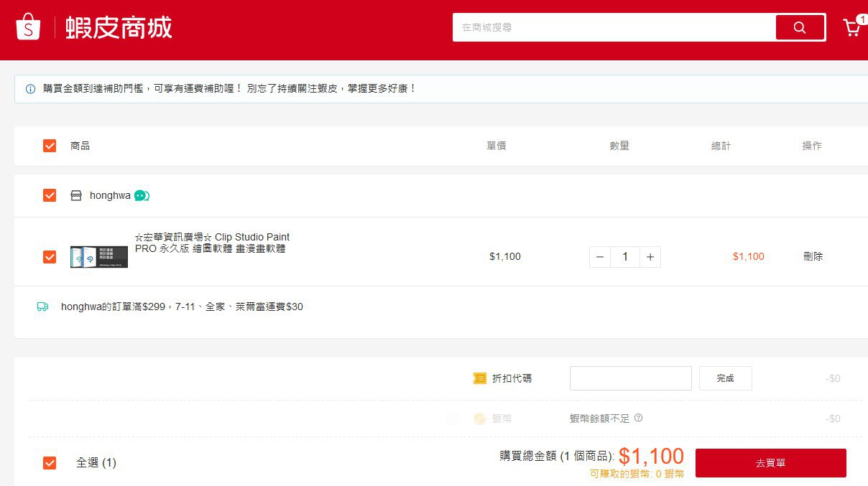Toggle the header select-all checkbox beside 商品
Image resolution: width=868 pixels, height=486 pixels.
50,146
